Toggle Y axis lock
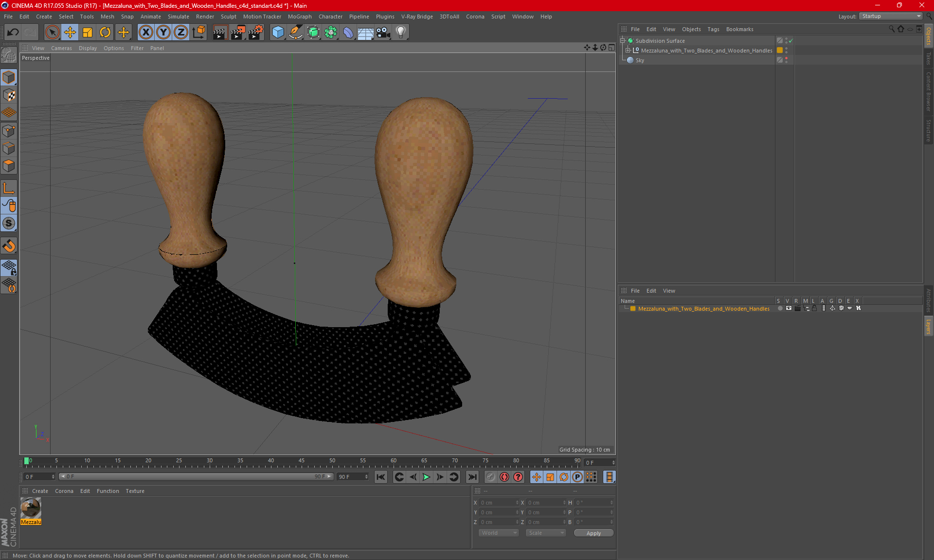 coord(163,32)
